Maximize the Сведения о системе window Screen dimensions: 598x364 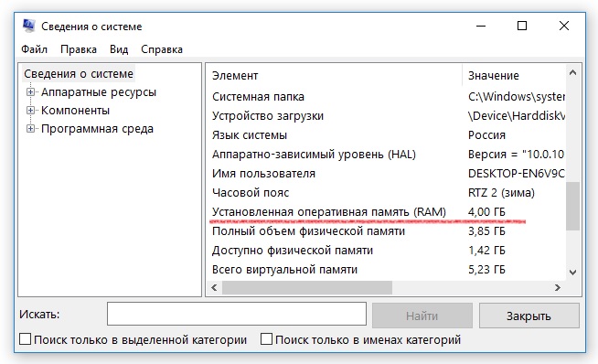(x=522, y=26)
